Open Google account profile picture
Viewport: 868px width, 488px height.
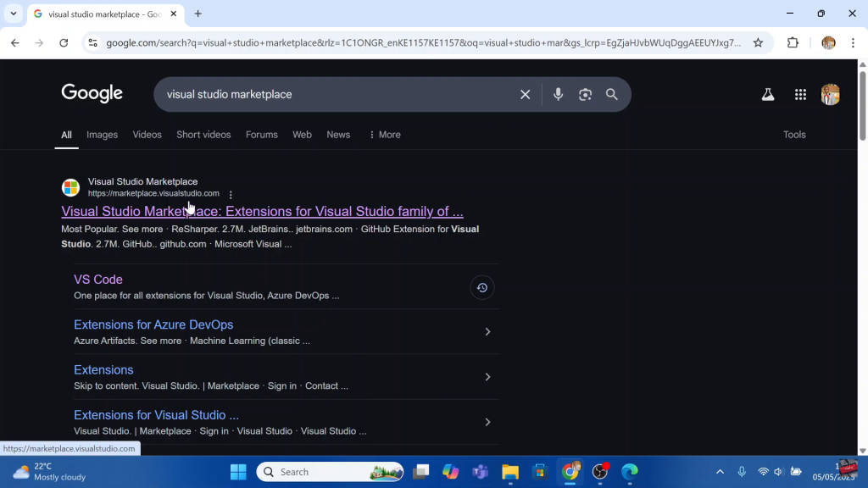[x=831, y=95]
